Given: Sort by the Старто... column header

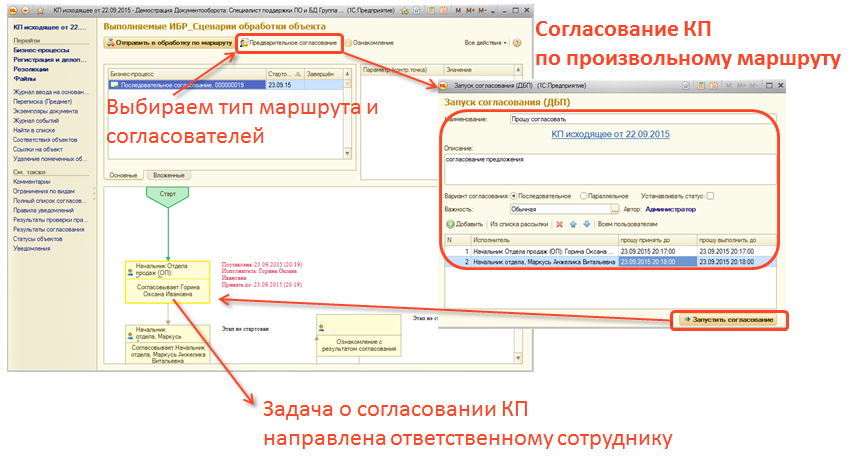Looking at the screenshot, I should coord(280,73).
